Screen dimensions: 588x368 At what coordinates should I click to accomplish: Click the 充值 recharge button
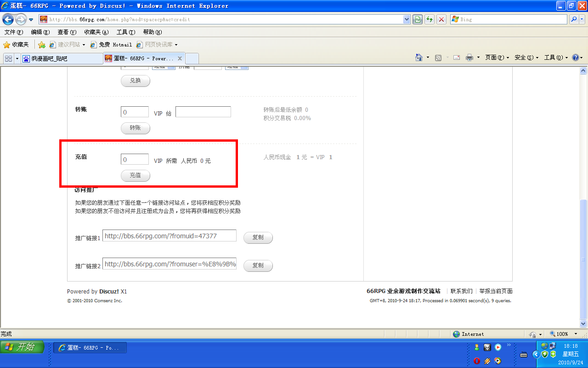pos(136,176)
